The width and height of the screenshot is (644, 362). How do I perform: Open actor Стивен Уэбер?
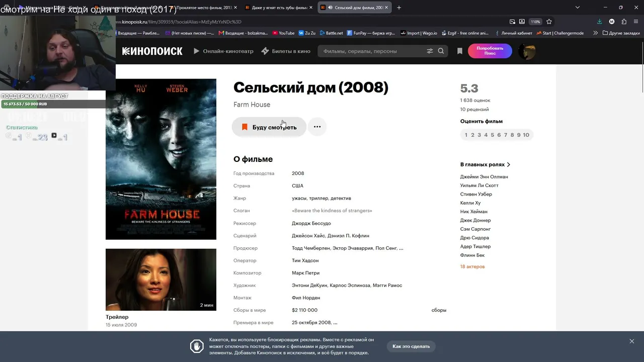(x=476, y=194)
